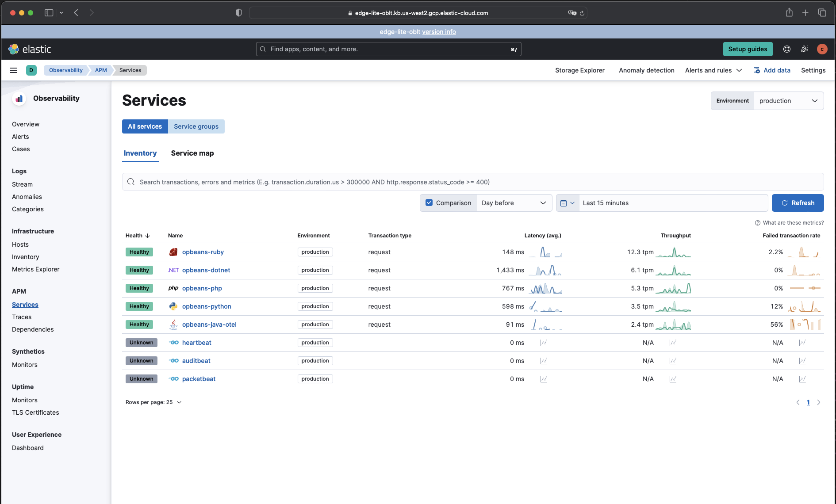Open Storage Explorer
This screenshot has width=836, height=504.
coord(580,70)
